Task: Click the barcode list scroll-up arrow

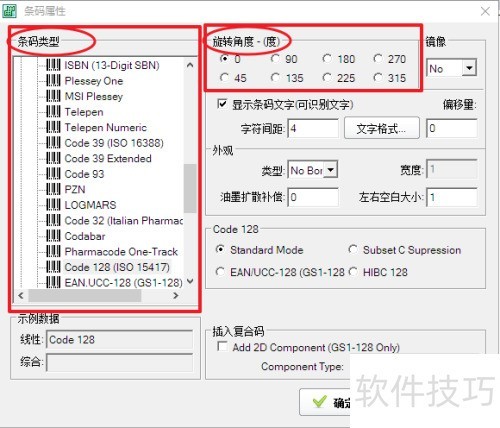Action: click(190, 65)
